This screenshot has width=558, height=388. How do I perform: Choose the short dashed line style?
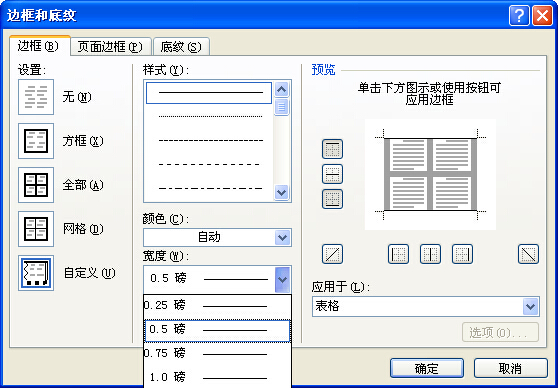click(209, 140)
